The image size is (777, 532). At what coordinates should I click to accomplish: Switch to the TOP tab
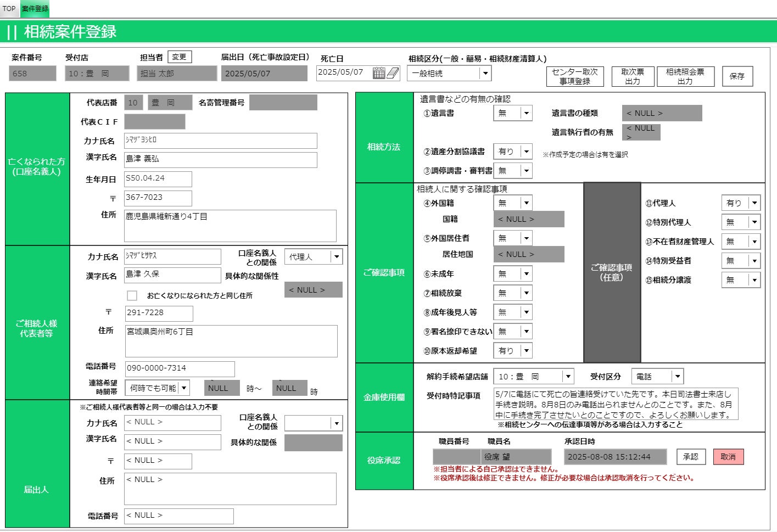coord(8,9)
